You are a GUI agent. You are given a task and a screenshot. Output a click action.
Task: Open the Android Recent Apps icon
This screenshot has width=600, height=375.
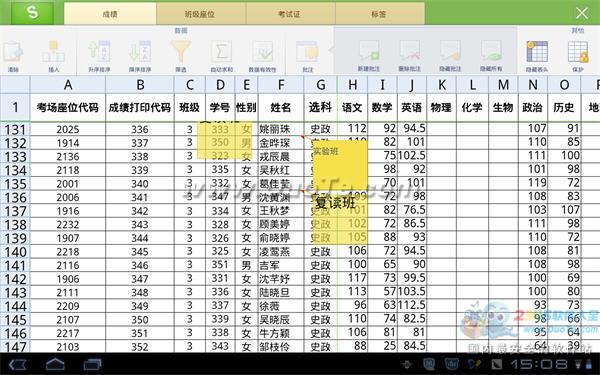93,364
